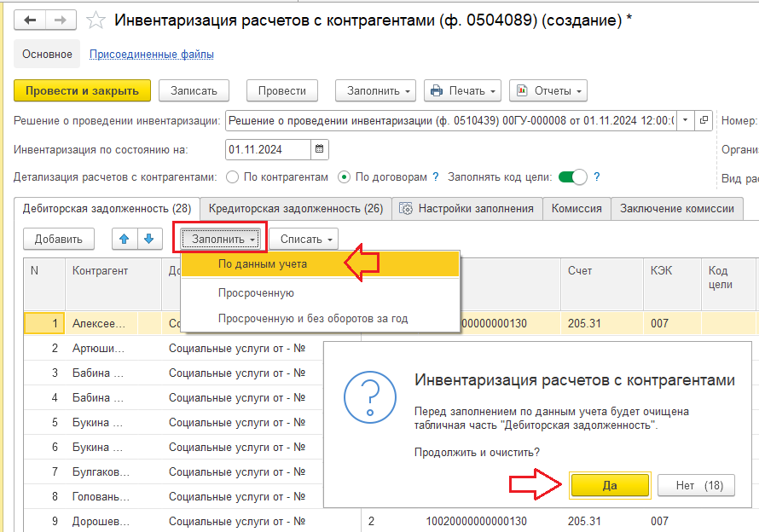Switch to Дебиторская задолженность (28) tab
Screen dimensions: 759x532
tap(107, 209)
